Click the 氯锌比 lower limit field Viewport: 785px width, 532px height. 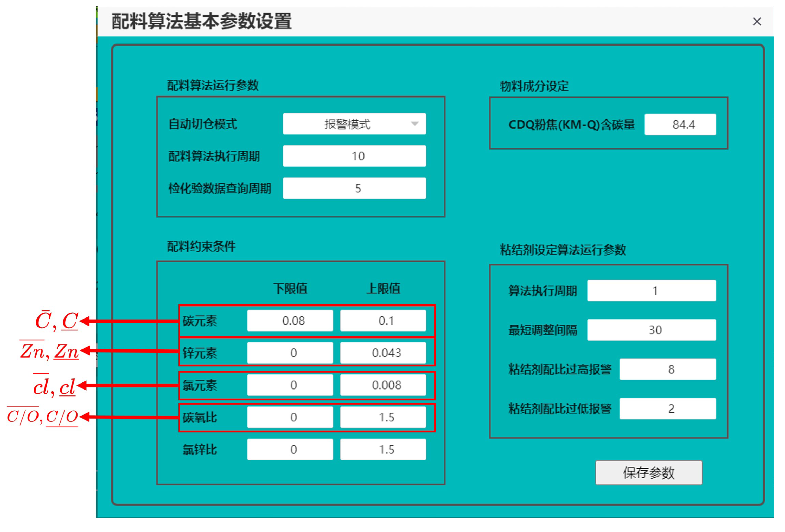(290, 449)
